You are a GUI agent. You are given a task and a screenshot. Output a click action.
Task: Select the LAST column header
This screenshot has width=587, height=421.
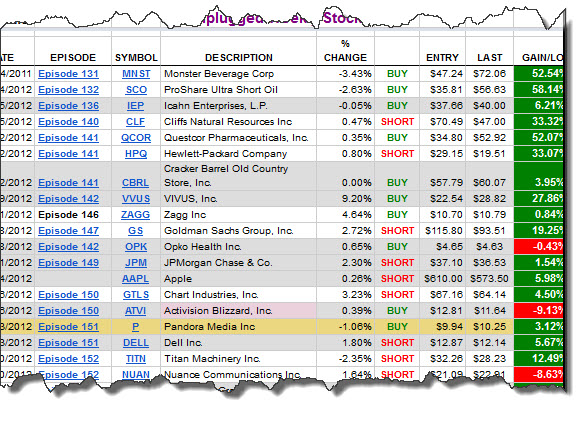(490, 58)
